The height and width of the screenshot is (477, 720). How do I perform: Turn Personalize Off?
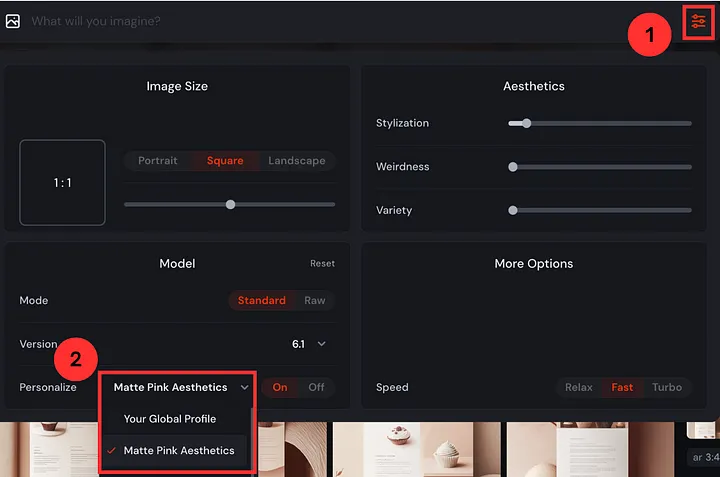pyautogui.click(x=316, y=387)
